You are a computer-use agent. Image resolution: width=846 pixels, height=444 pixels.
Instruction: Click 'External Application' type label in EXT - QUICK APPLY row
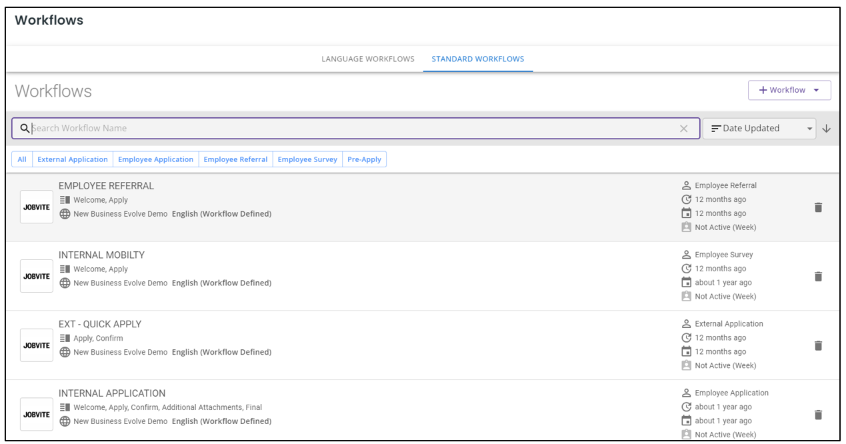pos(729,324)
